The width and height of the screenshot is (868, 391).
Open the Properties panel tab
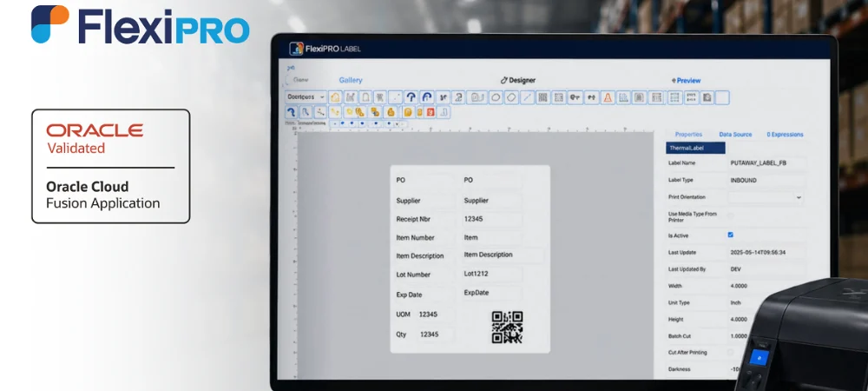point(688,135)
